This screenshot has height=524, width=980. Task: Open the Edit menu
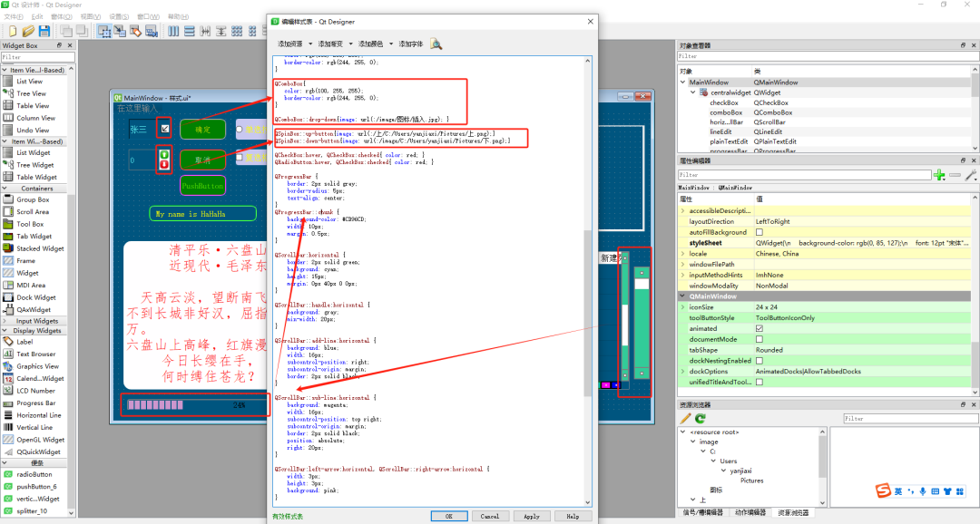tap(37, 17)
